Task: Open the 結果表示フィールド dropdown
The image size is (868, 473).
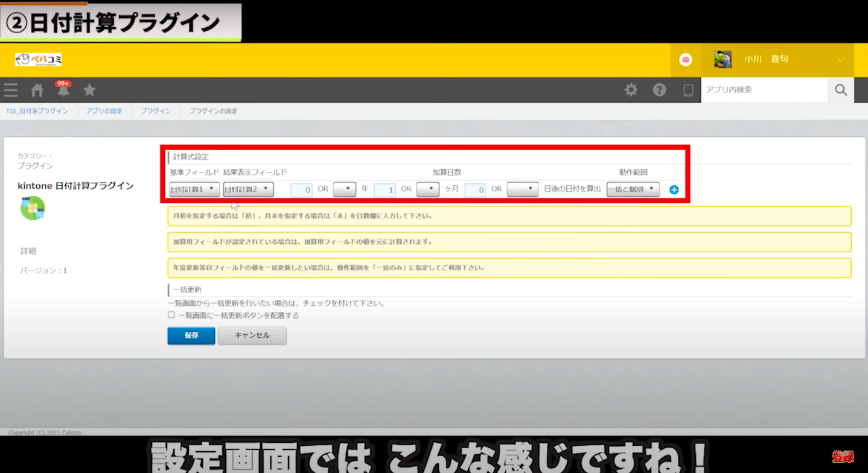Action: pyautogui.click(x=248, y=189)
